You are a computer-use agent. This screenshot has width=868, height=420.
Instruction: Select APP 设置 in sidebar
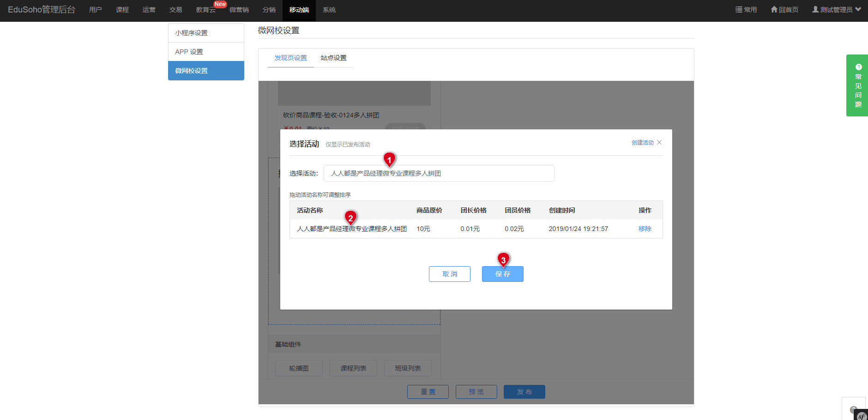206,52
